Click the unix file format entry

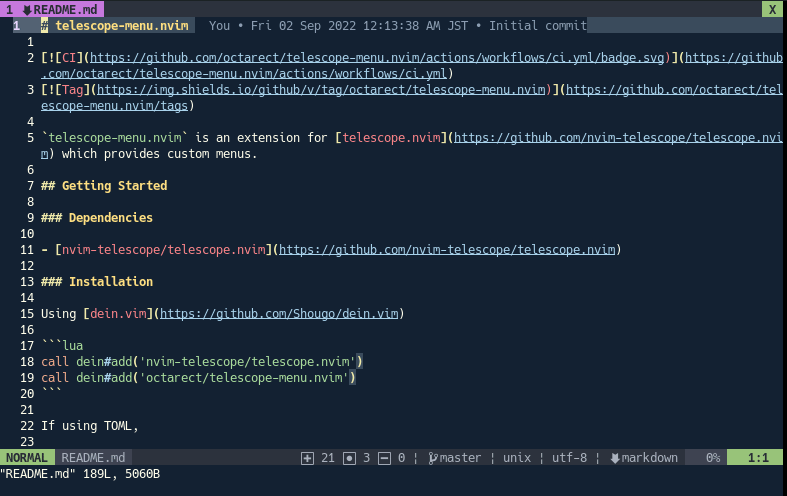coord(517,458)
